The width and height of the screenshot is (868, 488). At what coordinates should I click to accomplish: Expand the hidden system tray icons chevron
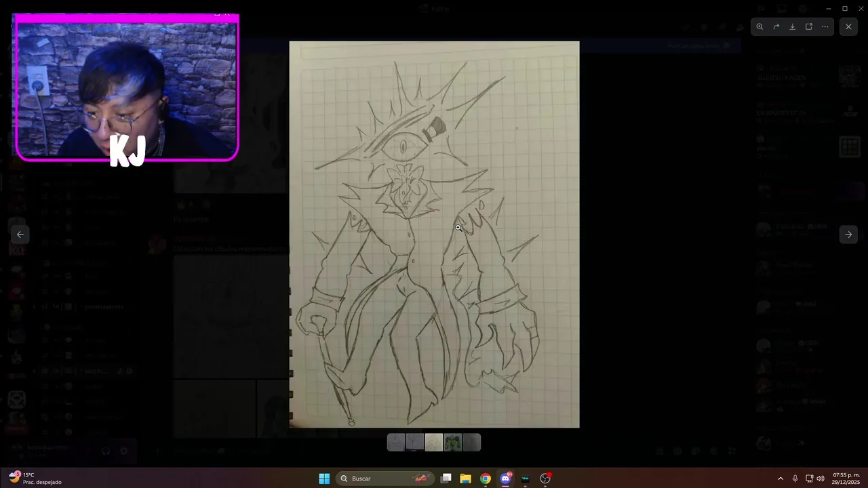coord(781,479)
